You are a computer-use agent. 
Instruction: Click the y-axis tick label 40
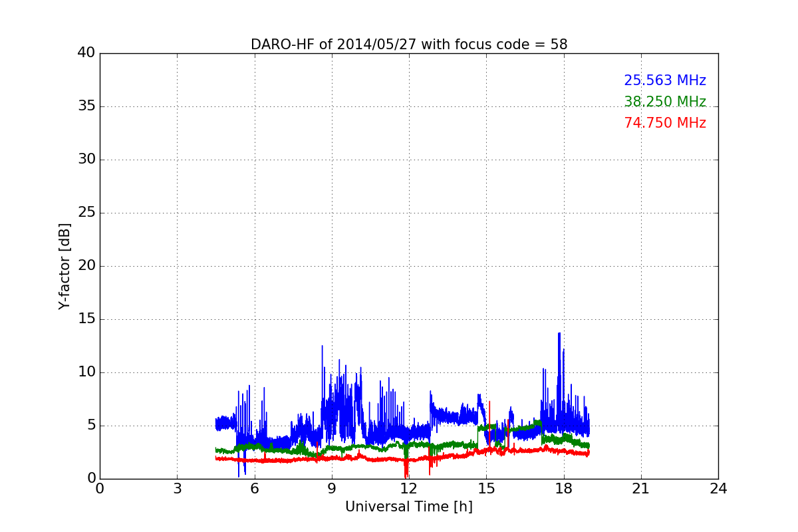pyautogui.click(x=86, y=53)
